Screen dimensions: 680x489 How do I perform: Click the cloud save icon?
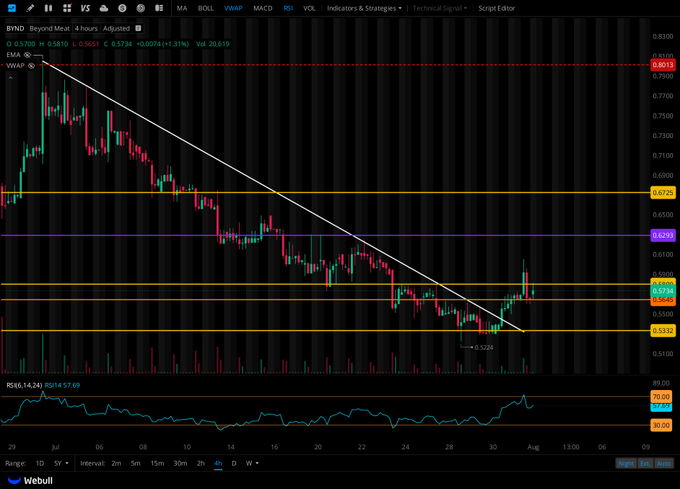click(104, 8)
